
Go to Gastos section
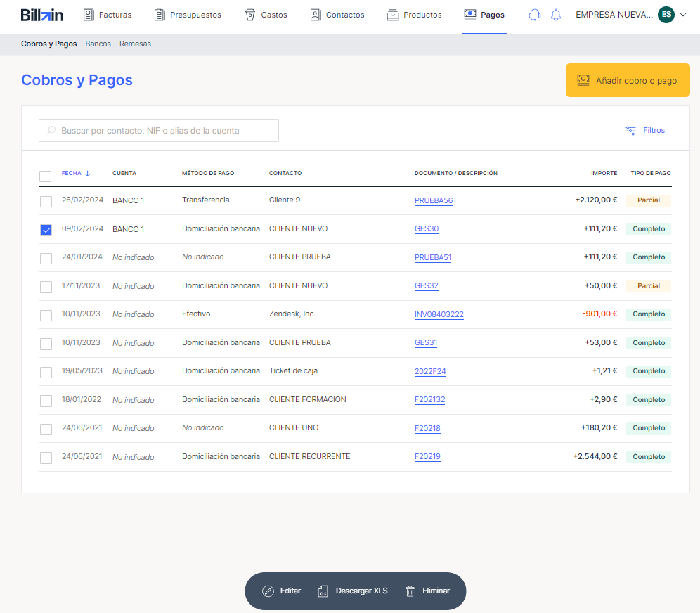tap(266, 15)
